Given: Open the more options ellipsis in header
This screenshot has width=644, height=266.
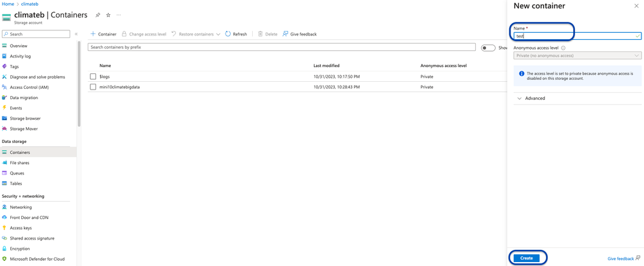Looking at the screenshot, I should [119, 15].
